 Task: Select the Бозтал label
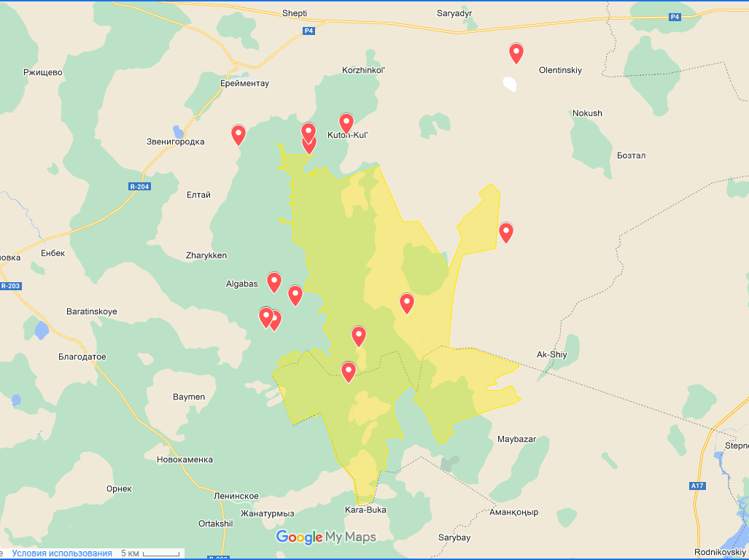(x=631, y=155)
